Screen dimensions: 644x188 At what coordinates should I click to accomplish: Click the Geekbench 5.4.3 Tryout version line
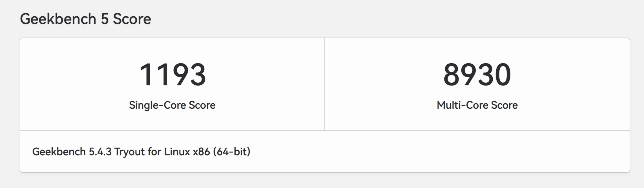[x=141, y=152]
